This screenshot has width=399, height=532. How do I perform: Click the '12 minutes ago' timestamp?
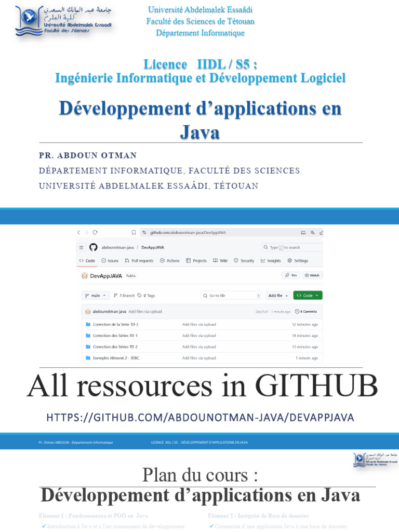(x=305, y=324)
